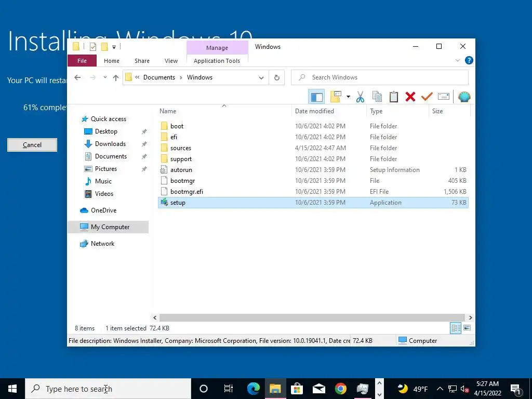Click the Rename label icon
The height and width of the screenshot is (399, 532).
coord(444,97)
